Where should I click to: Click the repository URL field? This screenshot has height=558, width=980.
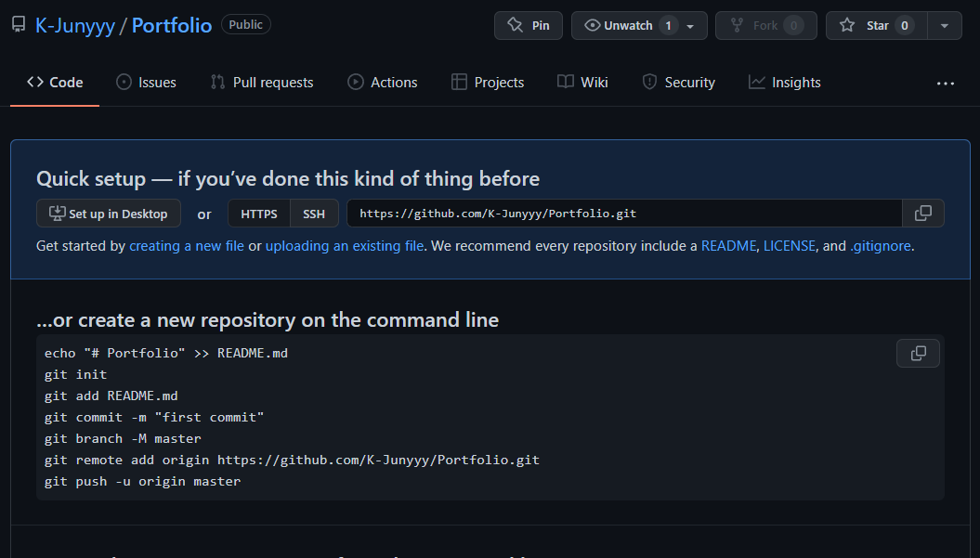(624, 214)
